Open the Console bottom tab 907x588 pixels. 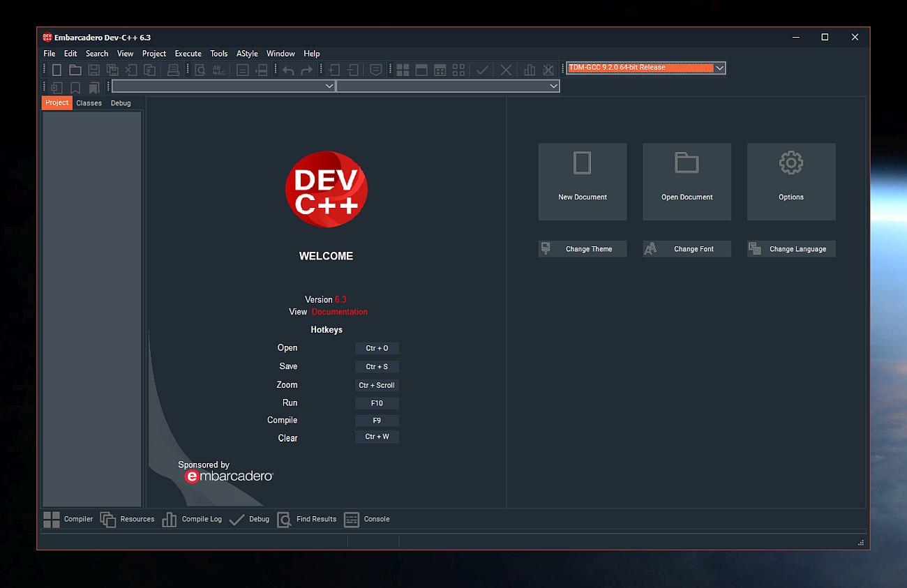[x=367, y=519]
